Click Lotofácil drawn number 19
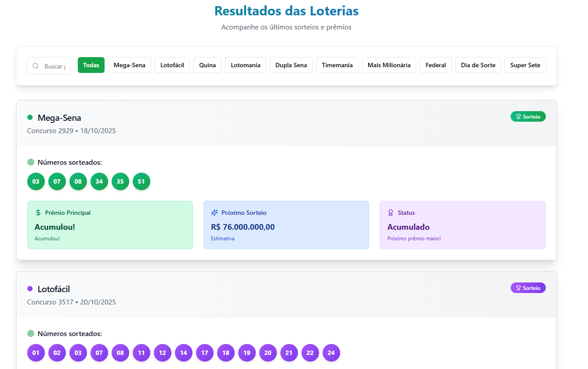The width and height of the screenshot is (588, 369). tap(247, 353)
